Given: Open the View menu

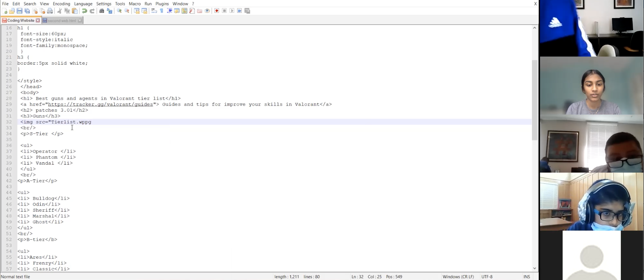Looking at the screenshot, I should 44,4.
